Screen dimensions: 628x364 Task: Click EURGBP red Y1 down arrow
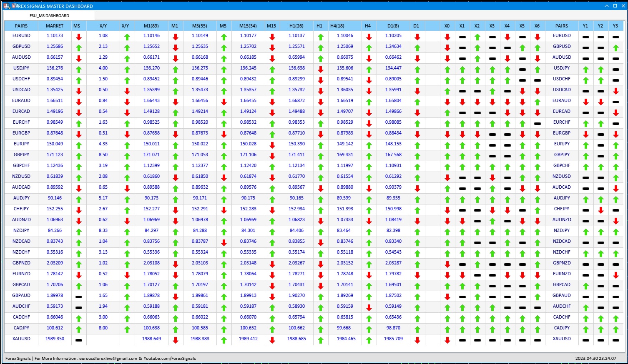(x=586, y=135)
